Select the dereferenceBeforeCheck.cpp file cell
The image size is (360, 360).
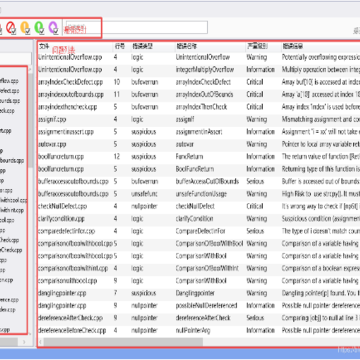click(x=72, y=330)
